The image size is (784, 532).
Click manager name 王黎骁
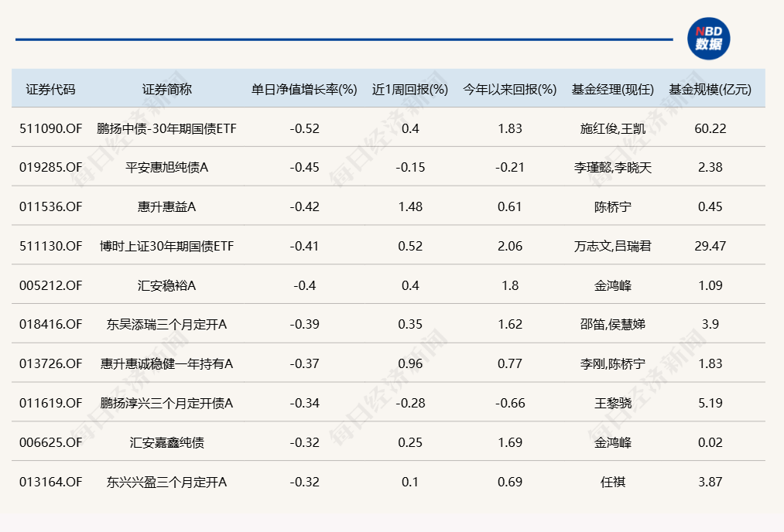[x=613, y=403]
